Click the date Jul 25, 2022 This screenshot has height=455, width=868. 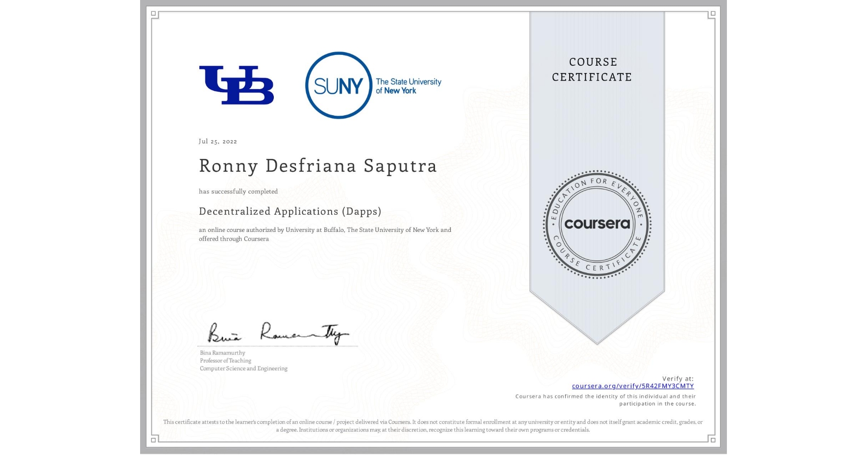[217, 141]
